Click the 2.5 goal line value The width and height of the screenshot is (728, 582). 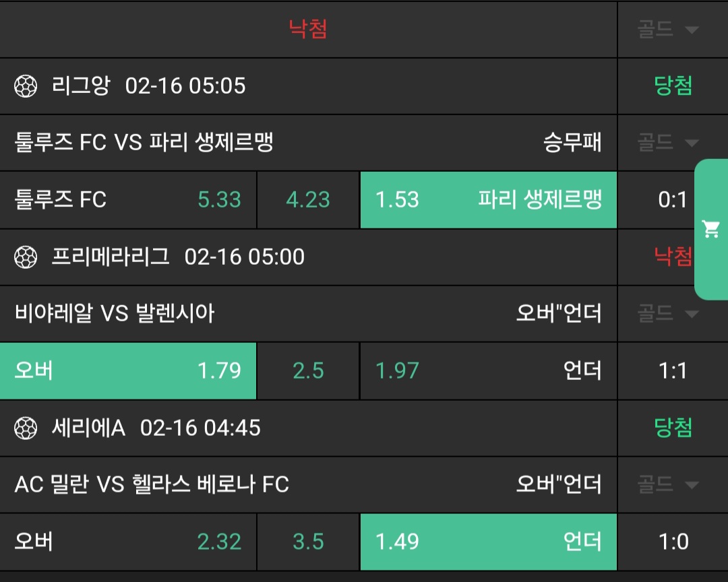(x=308, y=371)
